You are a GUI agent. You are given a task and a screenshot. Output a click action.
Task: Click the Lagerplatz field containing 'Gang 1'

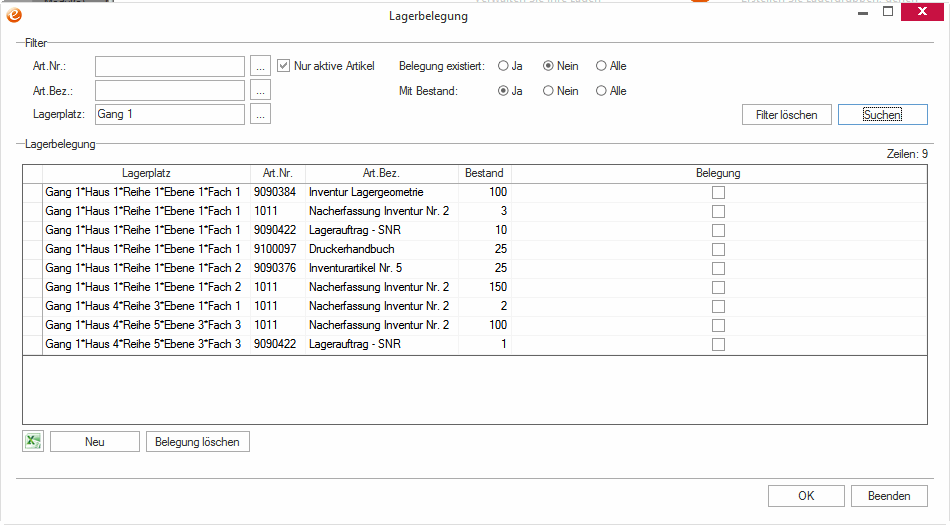tap(170, 114)
